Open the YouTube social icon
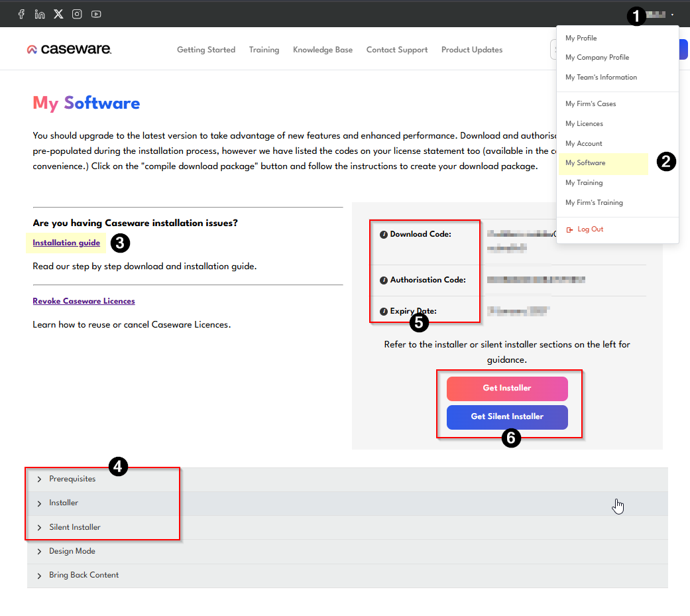The height and width of the screenshot is (616, 690). click(96, 14)
